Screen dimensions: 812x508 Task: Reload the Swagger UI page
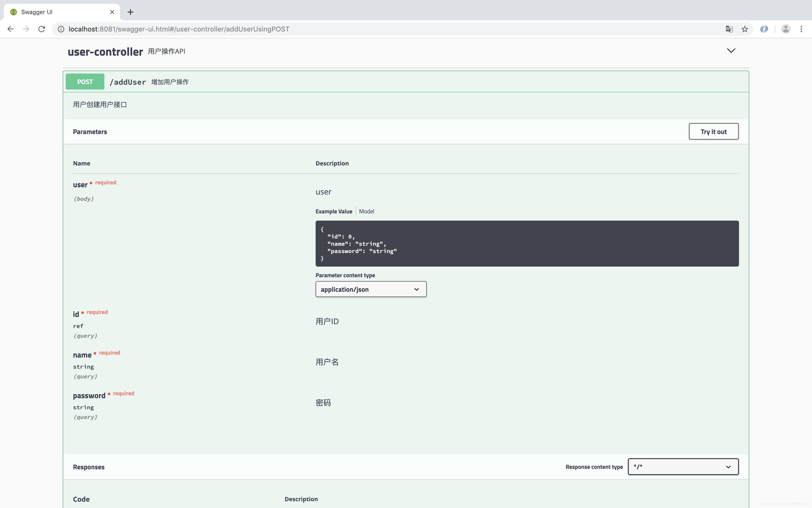pos(42,29)
